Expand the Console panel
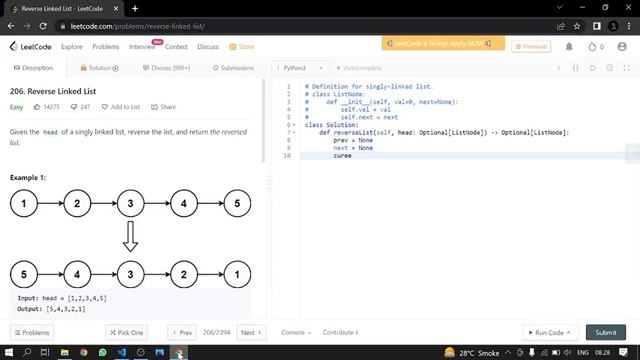The image size is (640, 360). (x=296, y=333)
